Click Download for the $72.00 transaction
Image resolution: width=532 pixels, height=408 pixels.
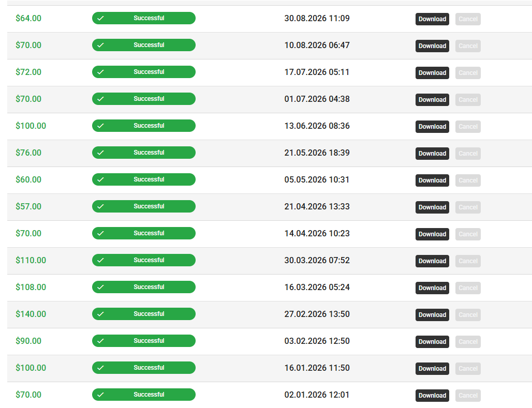432,72
